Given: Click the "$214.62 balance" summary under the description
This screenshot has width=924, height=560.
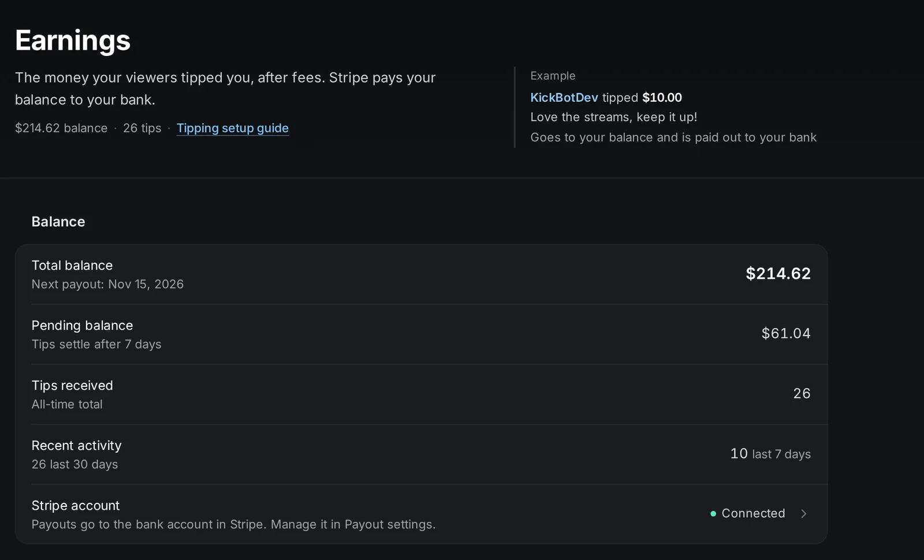Looking at the screenshot, I should coord(61,128).
